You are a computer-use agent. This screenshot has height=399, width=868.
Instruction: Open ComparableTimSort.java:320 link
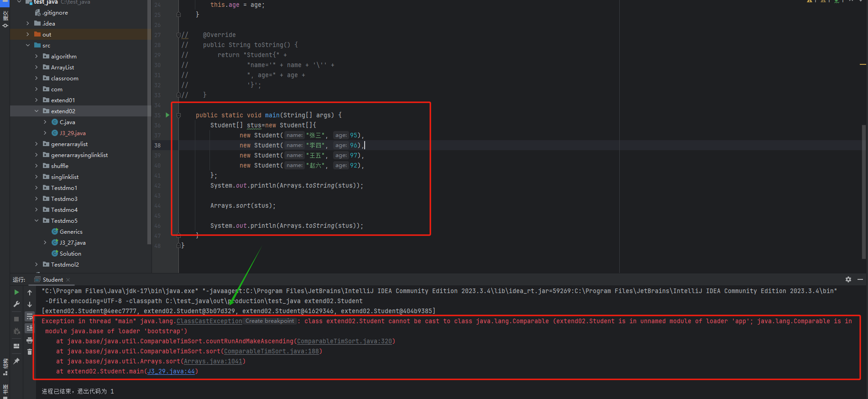coord(345,341)
